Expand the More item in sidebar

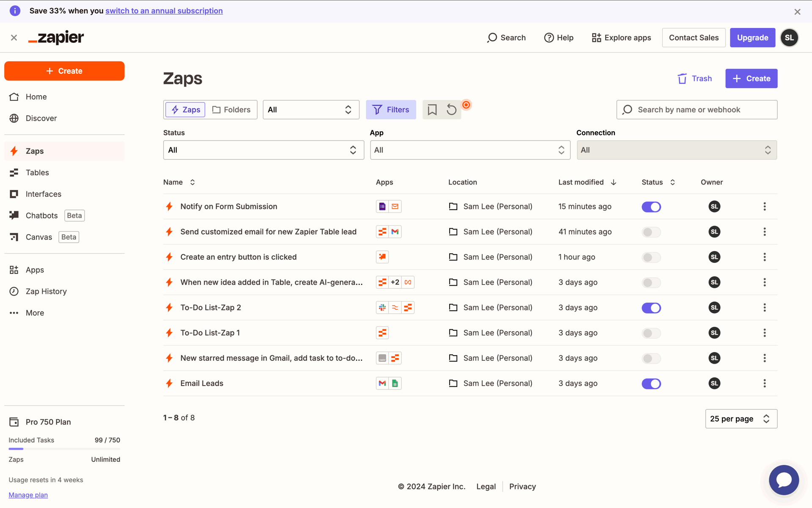pyautogui.click(x=64, y=313)
